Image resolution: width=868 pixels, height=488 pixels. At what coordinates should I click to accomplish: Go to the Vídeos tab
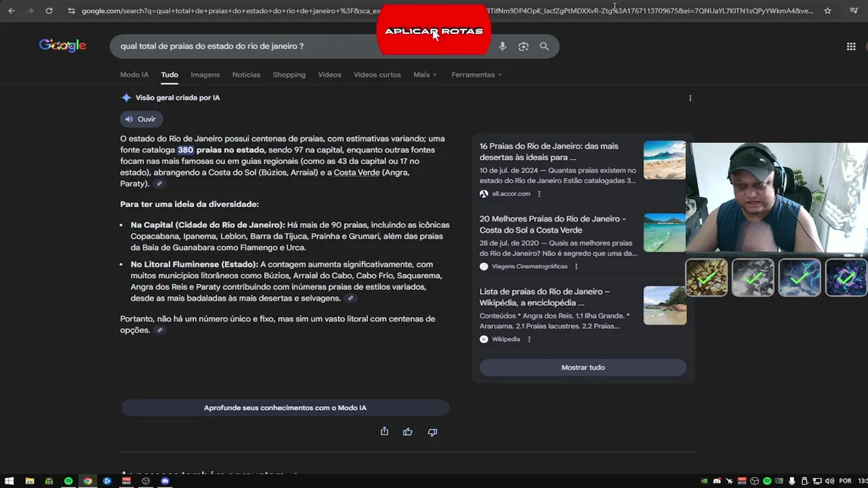330,75
